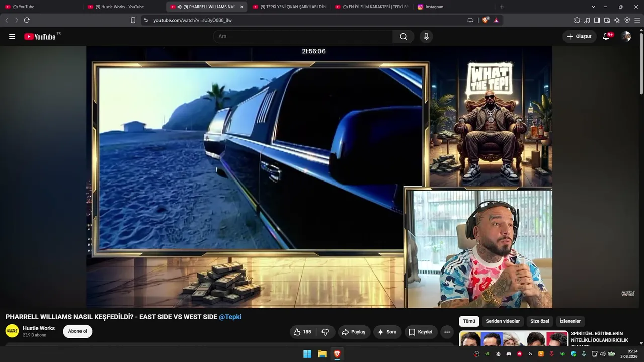Reload the page in the browser

tap(27, 20)
